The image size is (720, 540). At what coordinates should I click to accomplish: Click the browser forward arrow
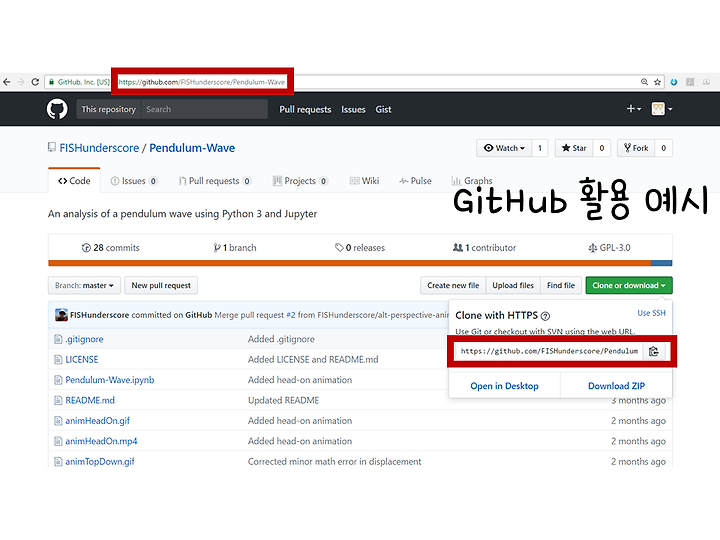pyautogui.click(x=21, y=82)
